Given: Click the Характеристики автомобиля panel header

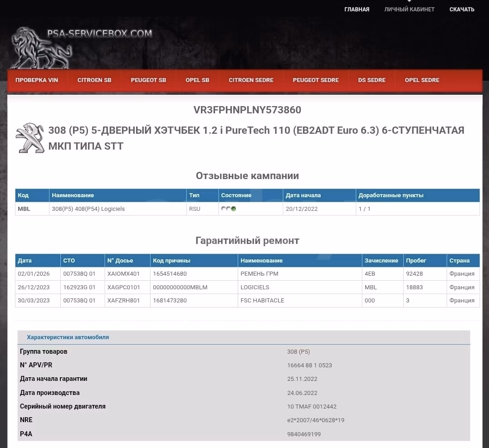Looking at the screenshot, I should click(244, 337).
